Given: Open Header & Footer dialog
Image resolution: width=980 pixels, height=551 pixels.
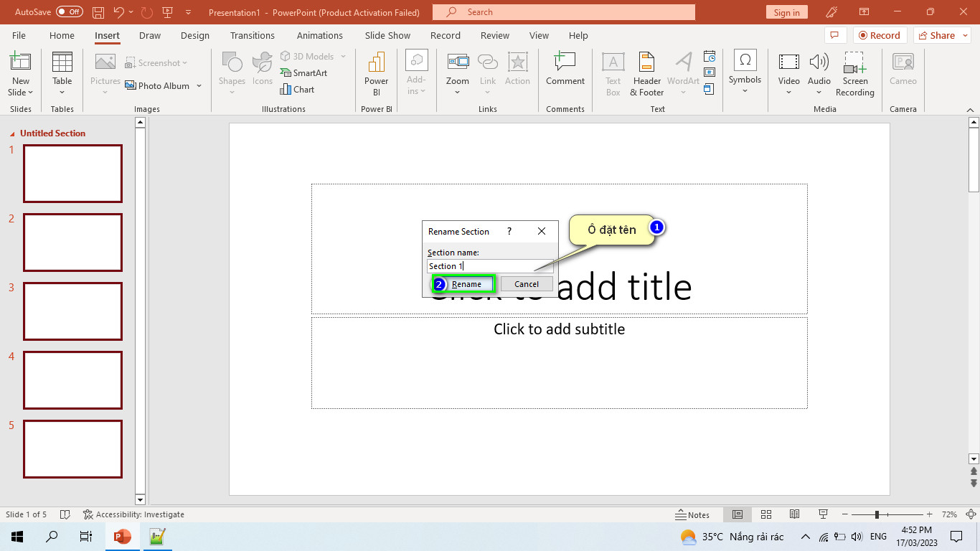Looking at the screenshot, I should [647, 72].
